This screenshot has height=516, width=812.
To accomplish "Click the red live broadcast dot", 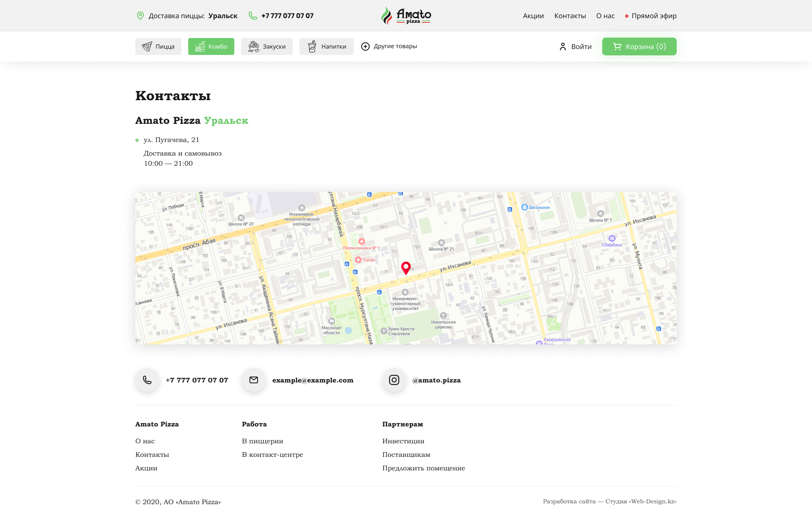I will click(x=627, y=16).
